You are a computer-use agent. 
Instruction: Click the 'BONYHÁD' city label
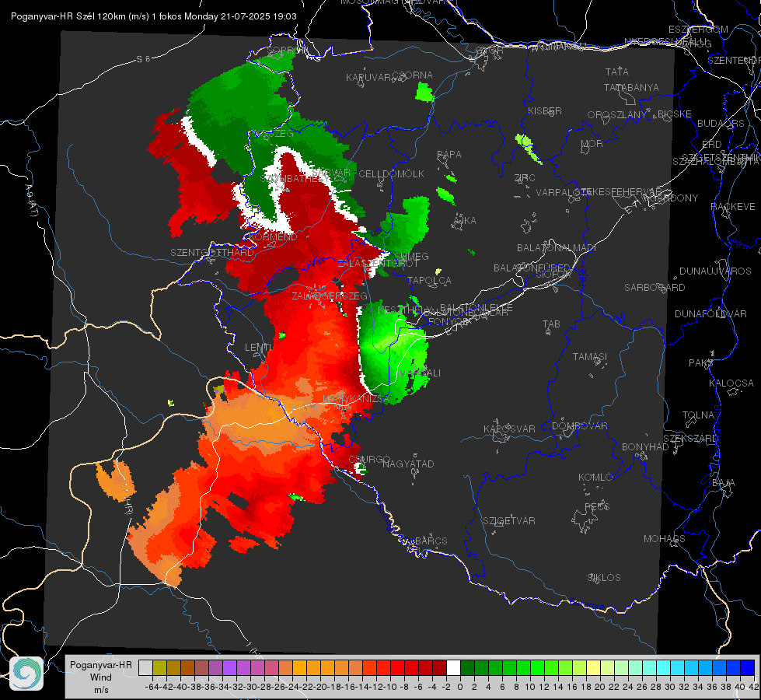pos(645,446)
